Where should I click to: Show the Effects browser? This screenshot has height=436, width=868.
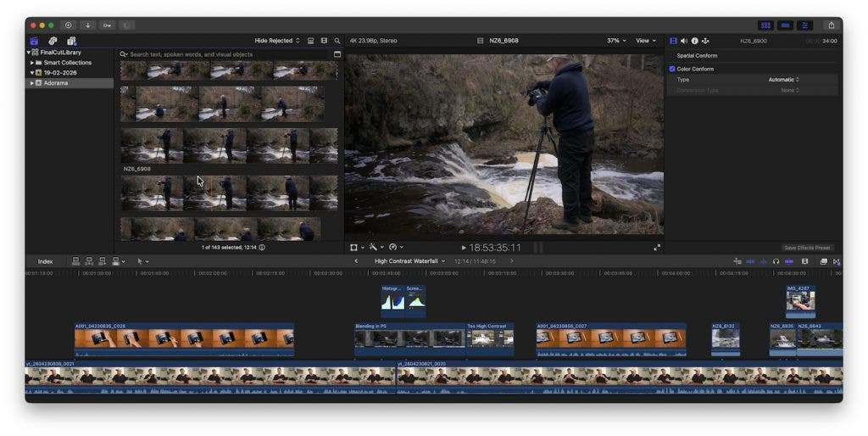pyautogui.click(x=824, y=261)
